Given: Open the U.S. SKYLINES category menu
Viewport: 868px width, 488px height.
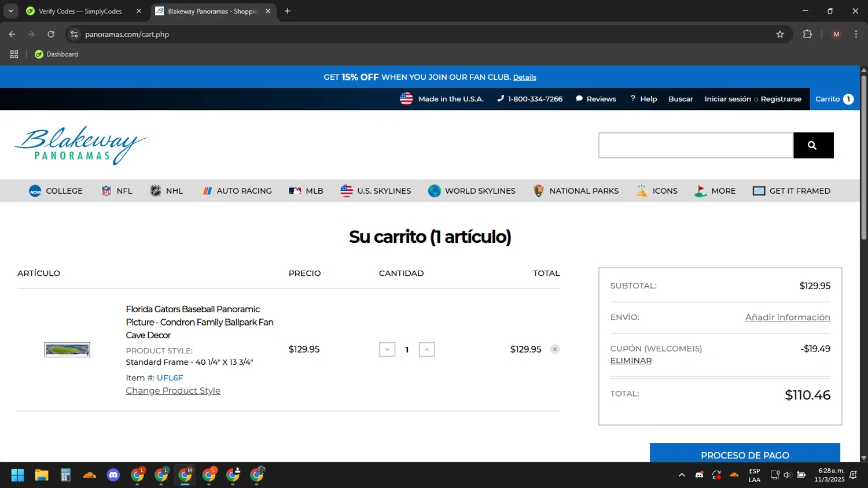Looking at the screenshot, I should (376, 191).
